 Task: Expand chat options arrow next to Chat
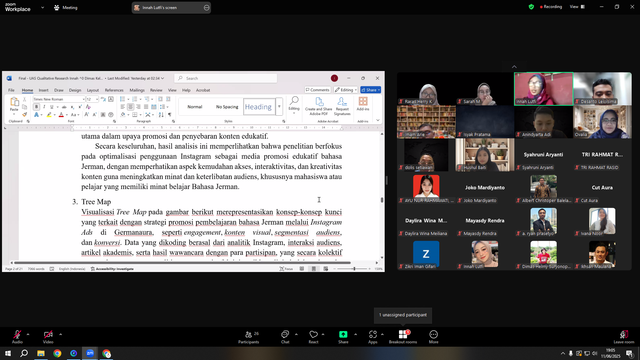pos(296,334)
